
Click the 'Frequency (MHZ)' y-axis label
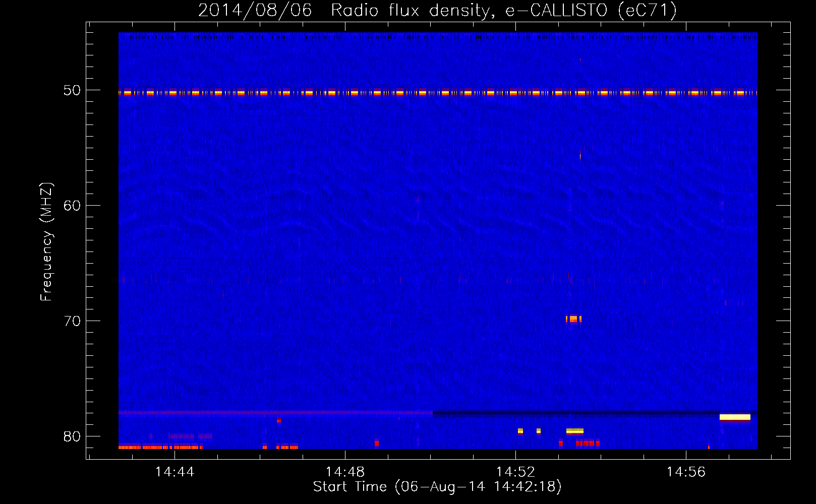(46, 242)
